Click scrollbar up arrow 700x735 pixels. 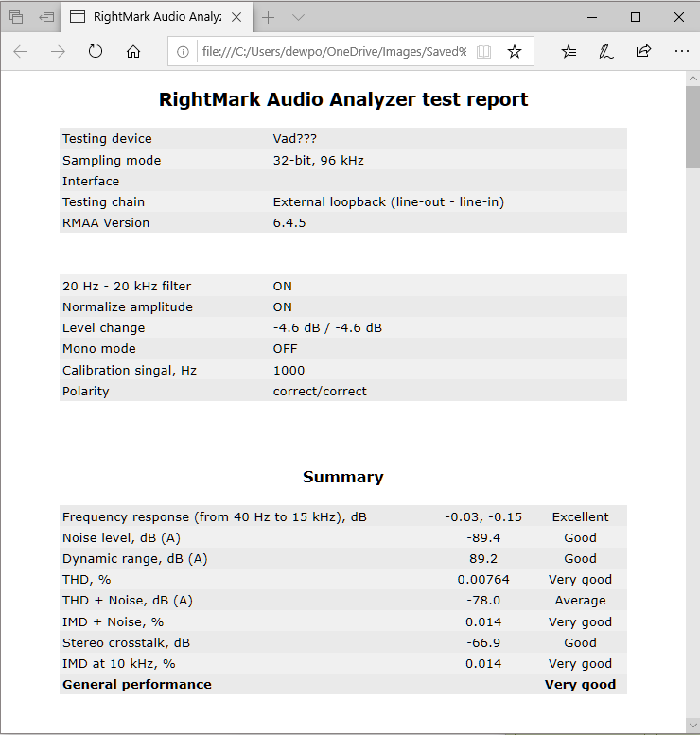point(693,79)
